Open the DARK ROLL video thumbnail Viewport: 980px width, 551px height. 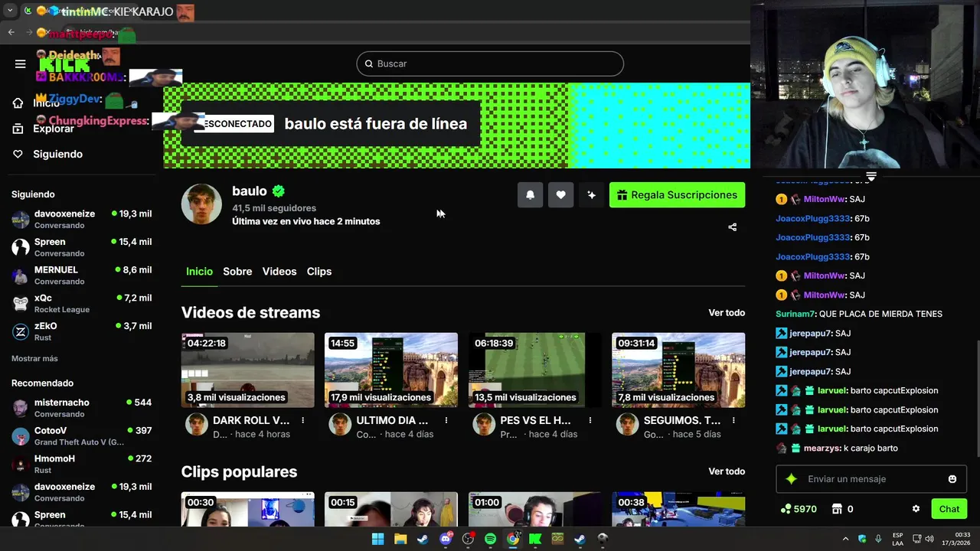pyautogui.click(x=247, y=370)
